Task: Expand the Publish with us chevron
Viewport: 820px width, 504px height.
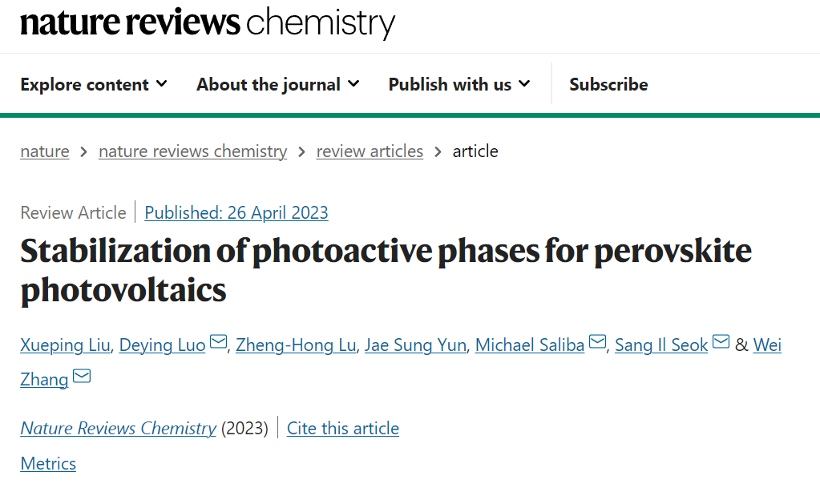Action: pos(524,83)
